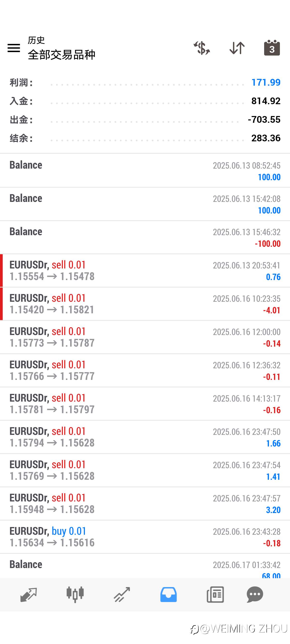This screenshot has height=644, width=290.
Task: Open the hamburger menu
Action: pyautogui.click(x=14, y=48)
